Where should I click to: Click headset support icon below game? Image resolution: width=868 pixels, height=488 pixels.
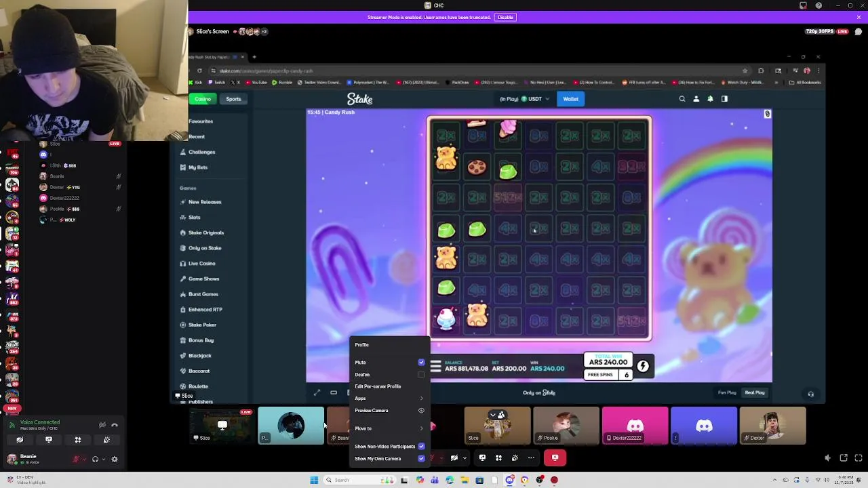click(x=810, y=394)
